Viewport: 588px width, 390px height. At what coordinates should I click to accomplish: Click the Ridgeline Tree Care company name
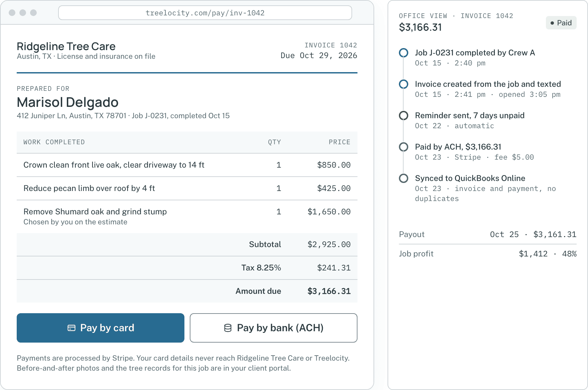tap(66, 46)
